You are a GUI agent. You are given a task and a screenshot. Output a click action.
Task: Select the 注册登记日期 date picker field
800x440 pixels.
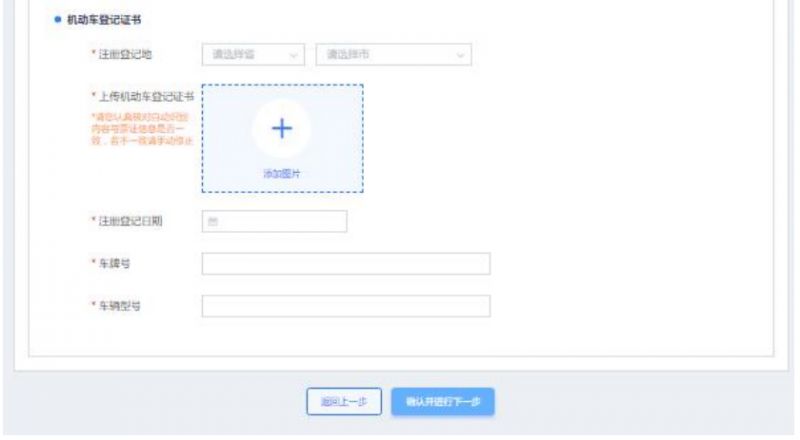pyautogui.click(x=274, y=221)
